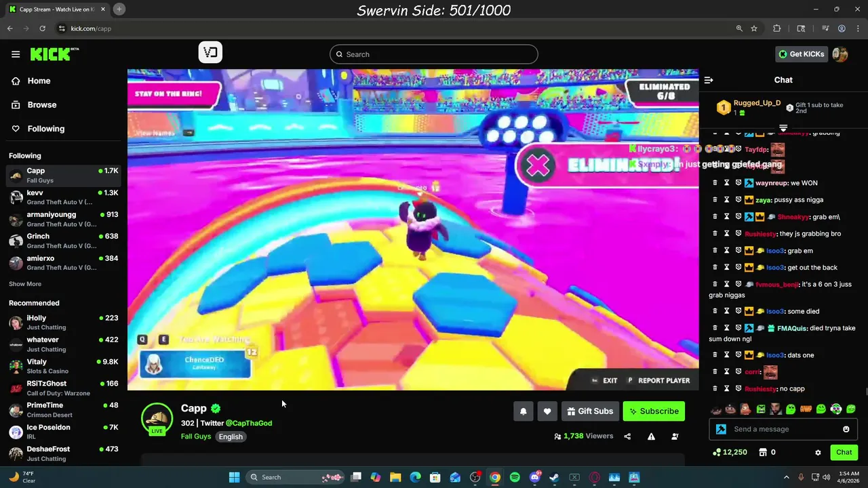Open the emoji picker in chat
The height and width of the screenshot is (488, 868).
pos(846,429)
